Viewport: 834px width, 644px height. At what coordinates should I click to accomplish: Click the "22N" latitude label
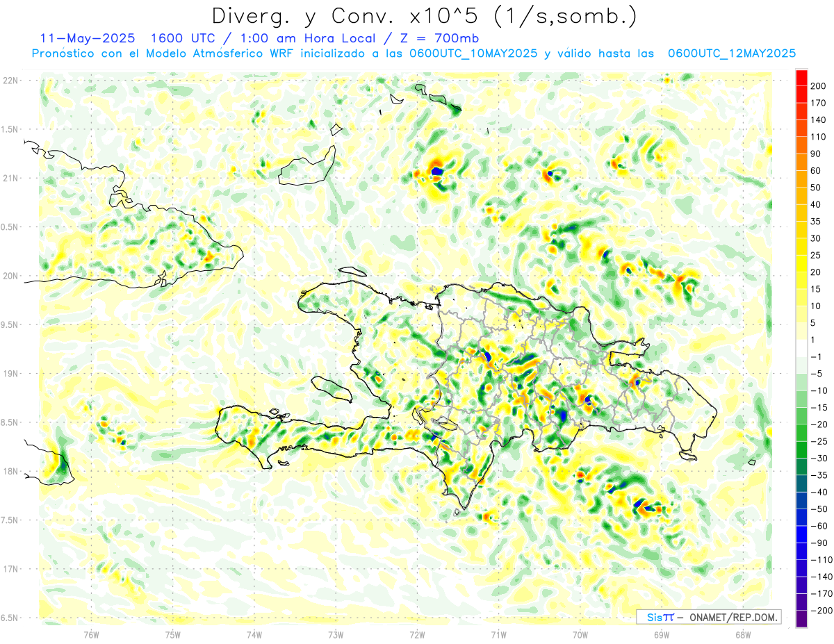[11, 81]
